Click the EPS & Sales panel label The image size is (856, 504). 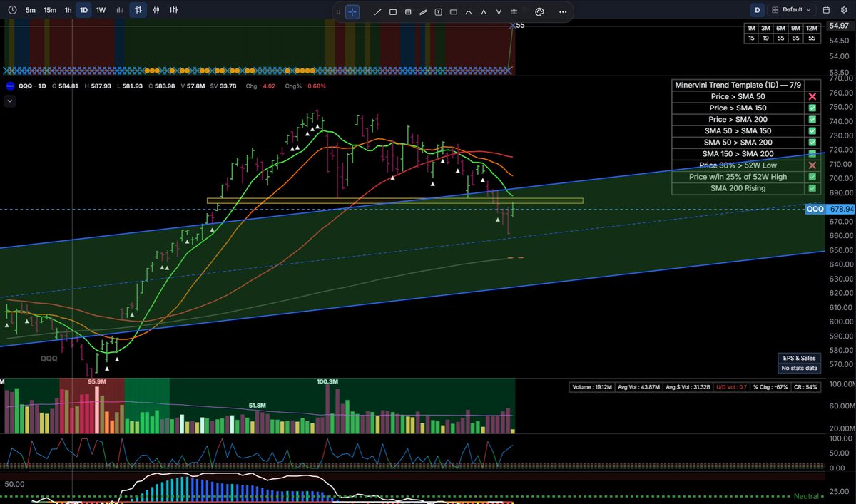(799, 358)
